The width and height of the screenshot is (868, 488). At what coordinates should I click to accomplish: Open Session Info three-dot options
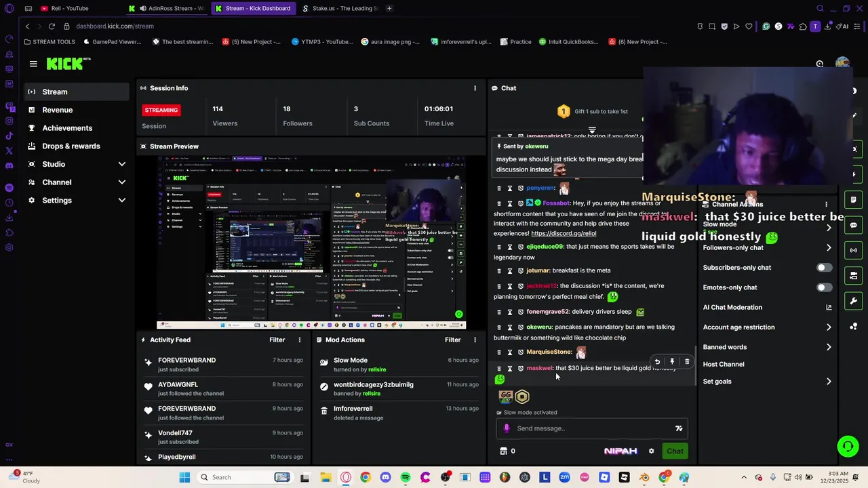click(475, 88)
